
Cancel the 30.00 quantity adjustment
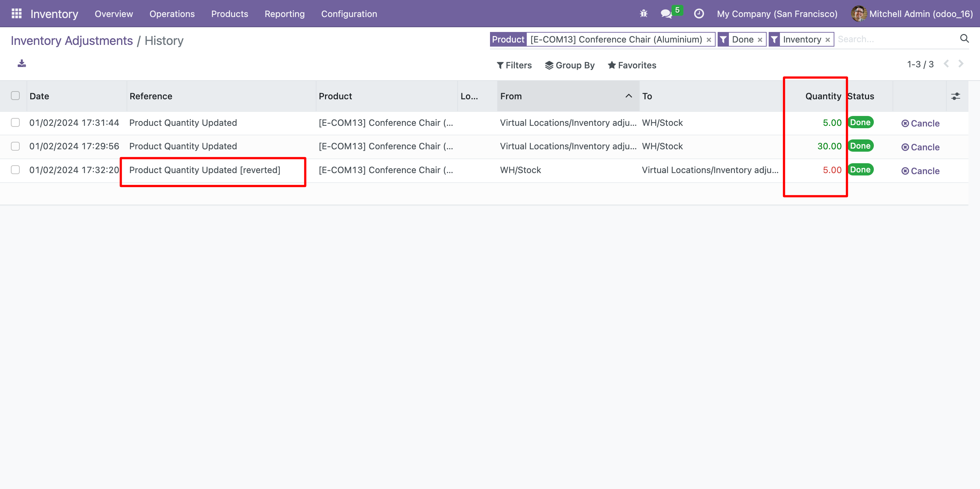click(920, 147)
